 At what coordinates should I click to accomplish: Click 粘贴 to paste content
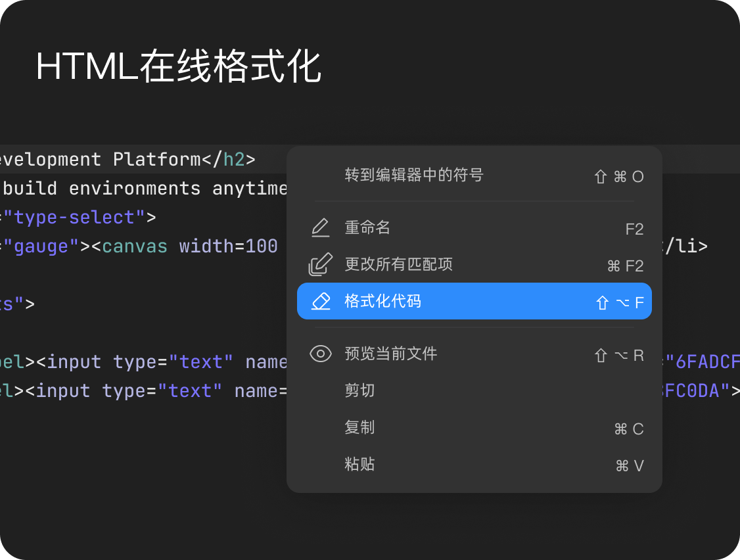[359, 465]
